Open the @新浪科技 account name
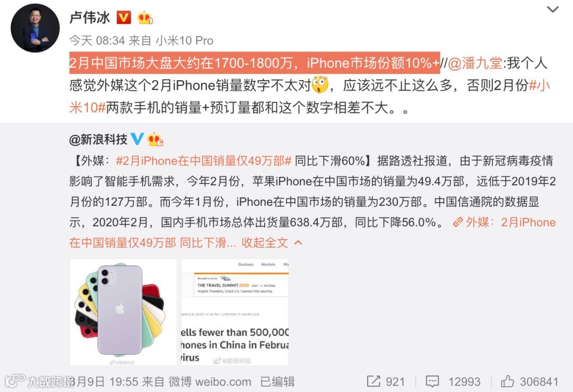573x392 pixels. pos(98,139)
